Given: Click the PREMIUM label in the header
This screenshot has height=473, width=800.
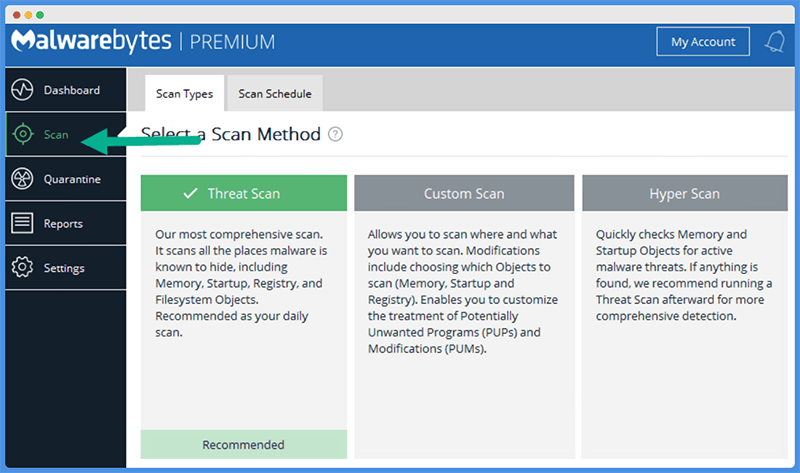Looking at the screenshot, I should pyautogui.click(x=232, y=42).
